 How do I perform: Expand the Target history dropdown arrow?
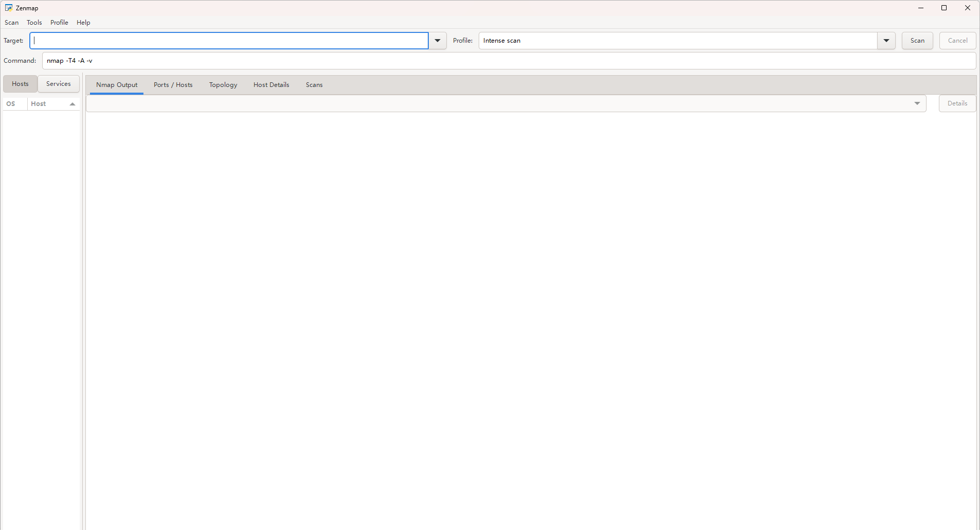438,41
